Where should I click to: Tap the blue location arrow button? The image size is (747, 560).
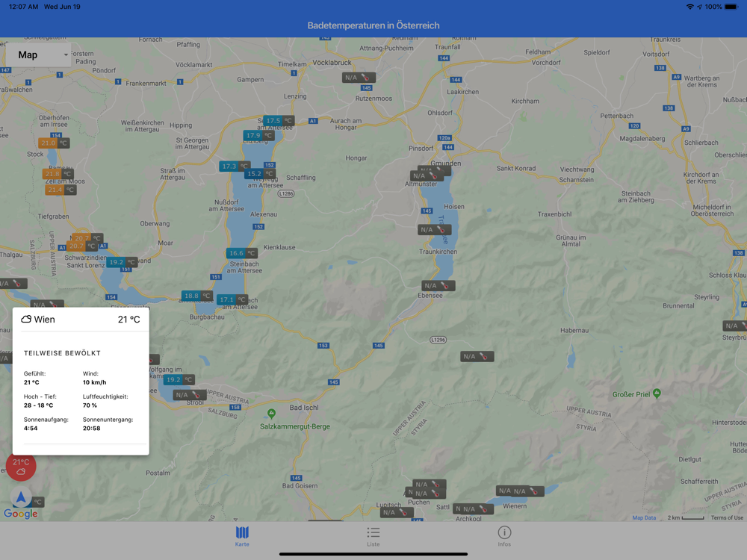(21, 497)
